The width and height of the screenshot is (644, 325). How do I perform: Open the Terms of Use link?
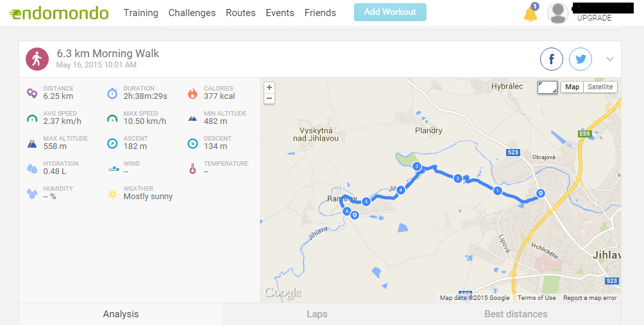[536, 298]
